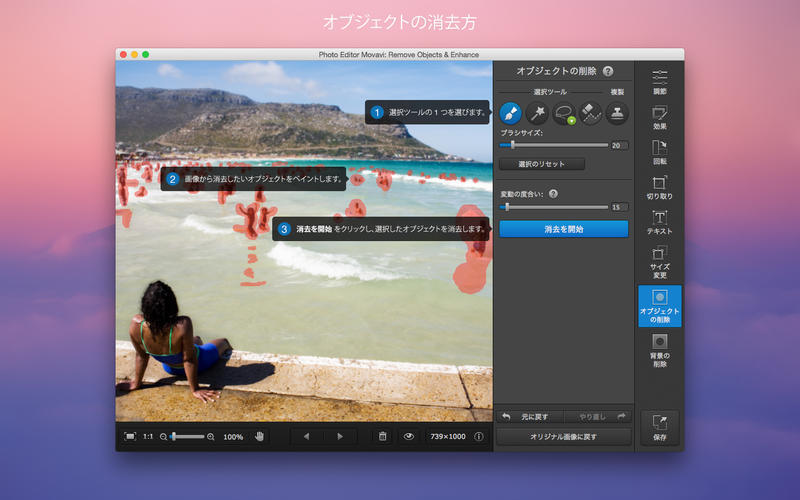Toggle the eye preview original icon
800x500 pixels.
408,437
